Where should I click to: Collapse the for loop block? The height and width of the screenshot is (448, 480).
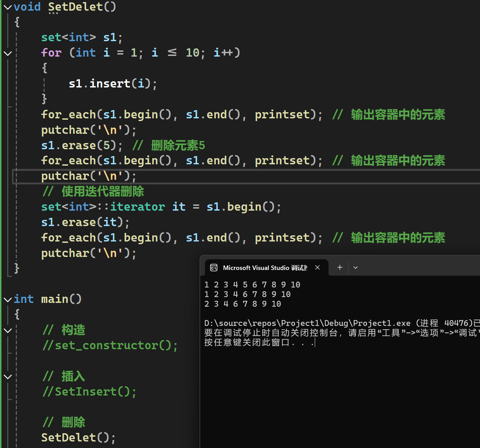pos(8,53)
